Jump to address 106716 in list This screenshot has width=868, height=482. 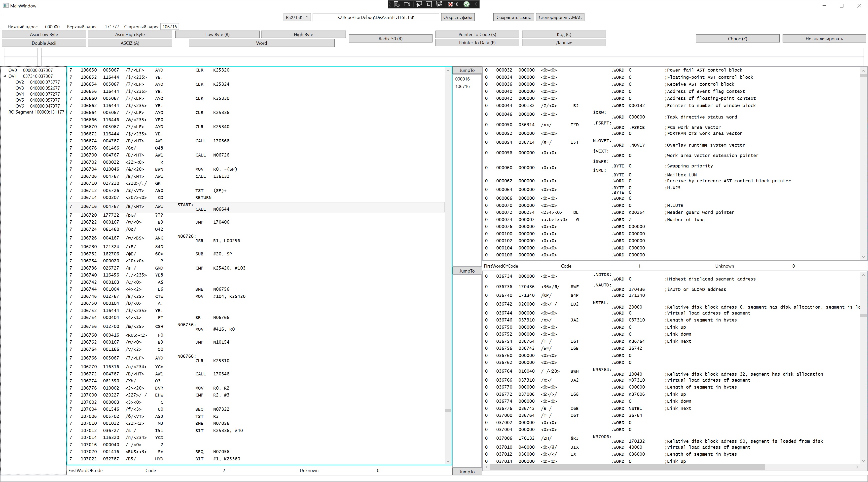pos(462,86)
